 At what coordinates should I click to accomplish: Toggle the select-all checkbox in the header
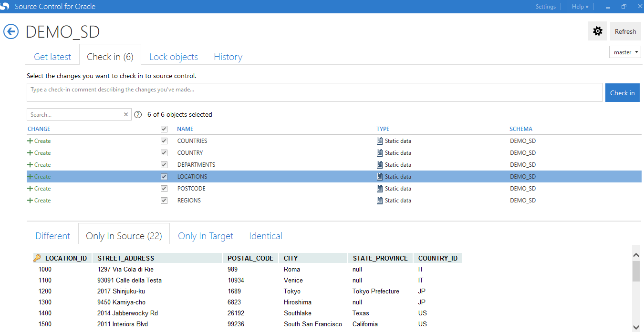tap(164, 129)
